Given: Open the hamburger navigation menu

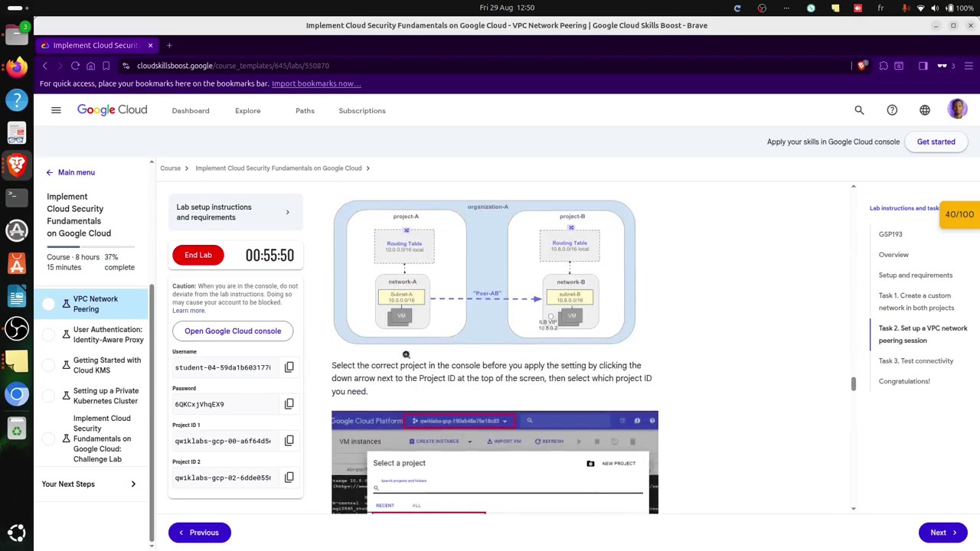Looking at the screenshot, I should [56, 110].
